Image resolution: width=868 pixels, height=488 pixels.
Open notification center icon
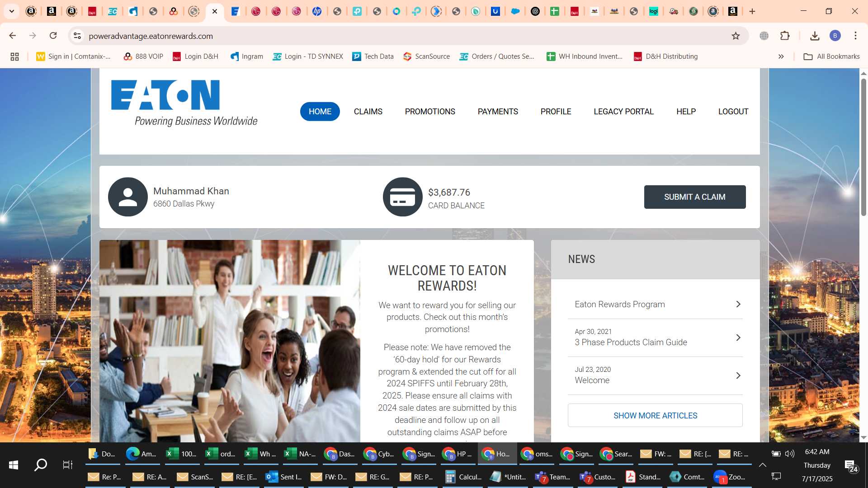pyautogui.click(x=851, y=466)
